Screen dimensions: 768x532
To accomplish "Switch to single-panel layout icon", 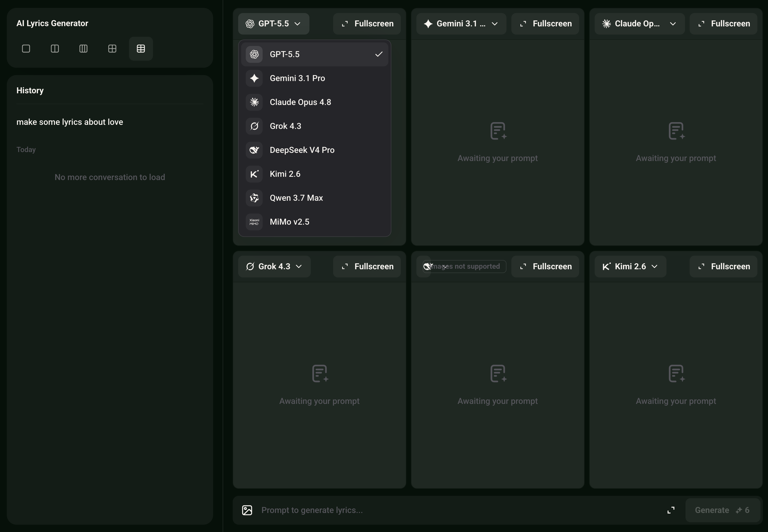I will click(x=26, y=49).
